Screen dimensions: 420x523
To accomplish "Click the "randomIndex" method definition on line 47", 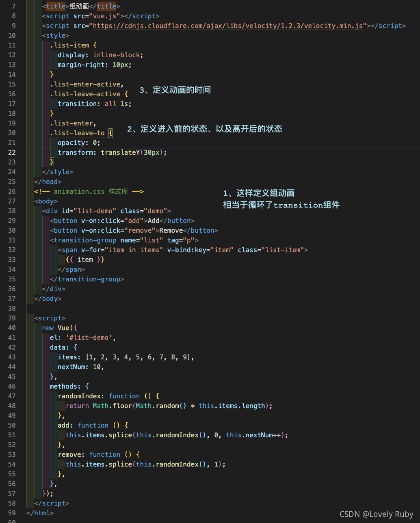I will pos(79,396).
